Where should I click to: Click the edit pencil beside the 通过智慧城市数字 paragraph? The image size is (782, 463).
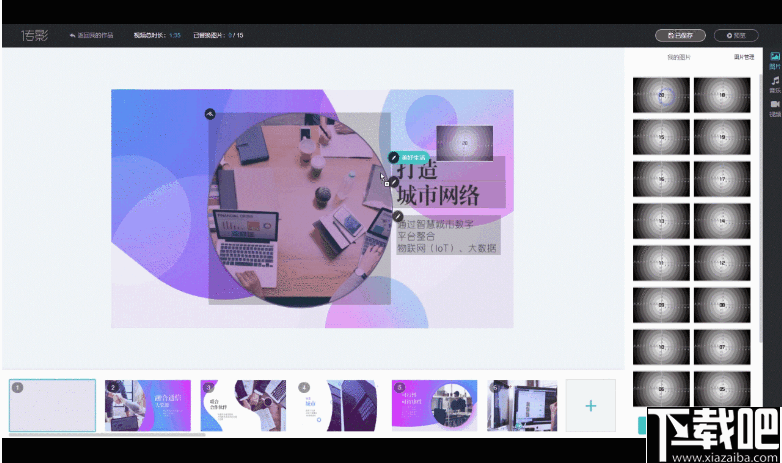[x=397, y=216]
